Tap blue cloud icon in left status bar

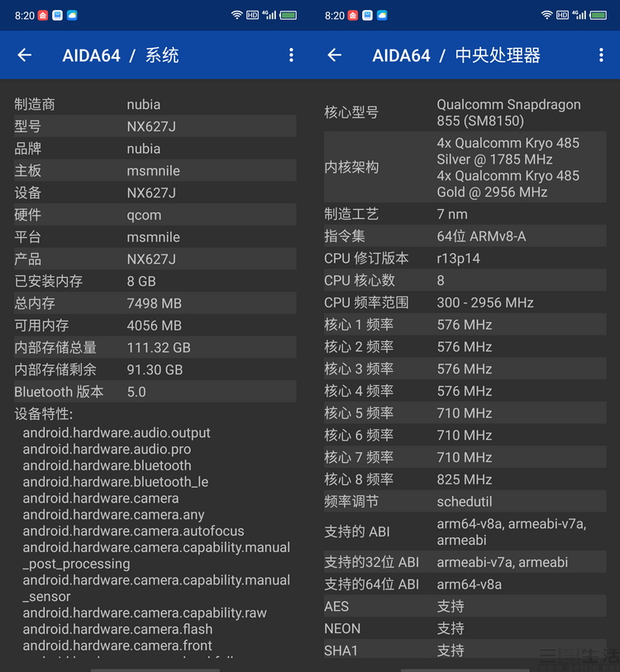tap(72, 16)
